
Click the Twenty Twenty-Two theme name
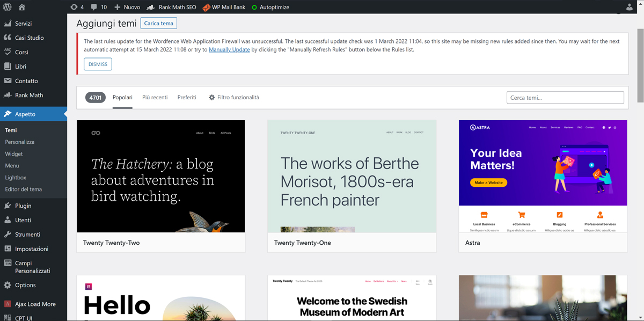pyautogui.click(x=111, y=243)
